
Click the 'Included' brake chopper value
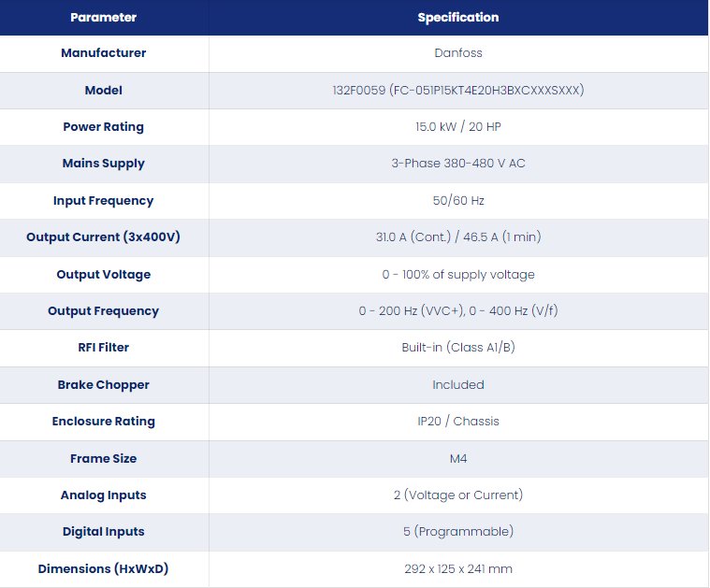[x=457, y=385]
